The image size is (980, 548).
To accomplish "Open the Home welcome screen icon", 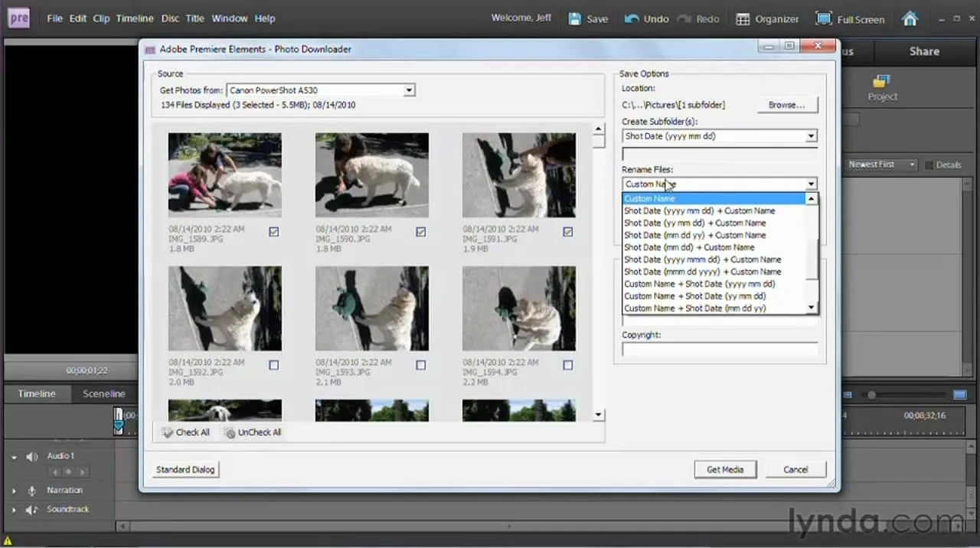I will [x=910, y=18].
